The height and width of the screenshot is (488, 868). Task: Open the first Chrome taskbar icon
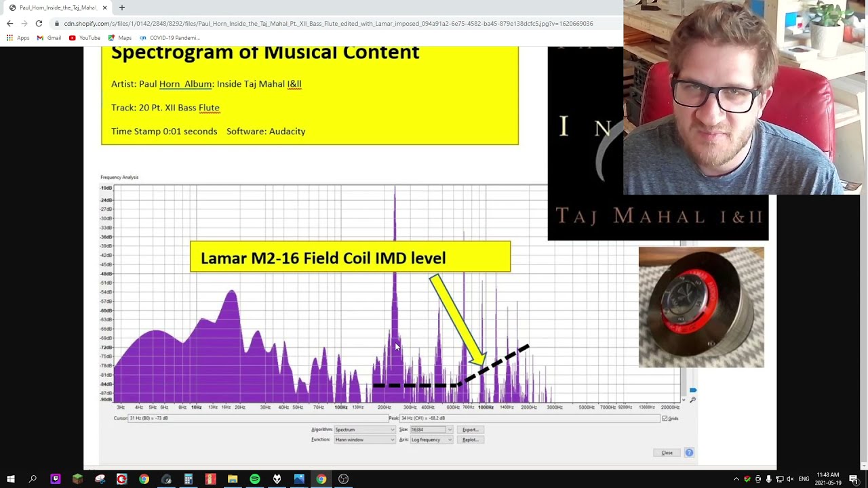point(144,479)
